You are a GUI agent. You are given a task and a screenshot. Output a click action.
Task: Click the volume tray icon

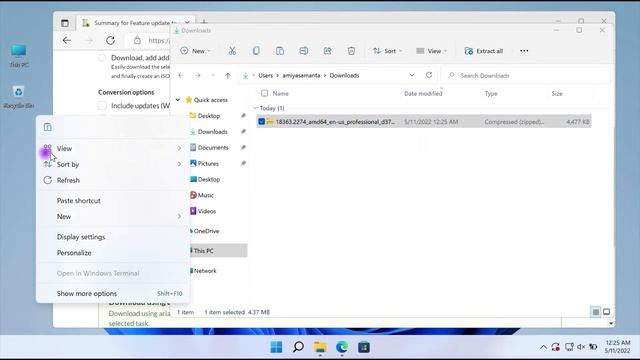(x=581, y=347)
